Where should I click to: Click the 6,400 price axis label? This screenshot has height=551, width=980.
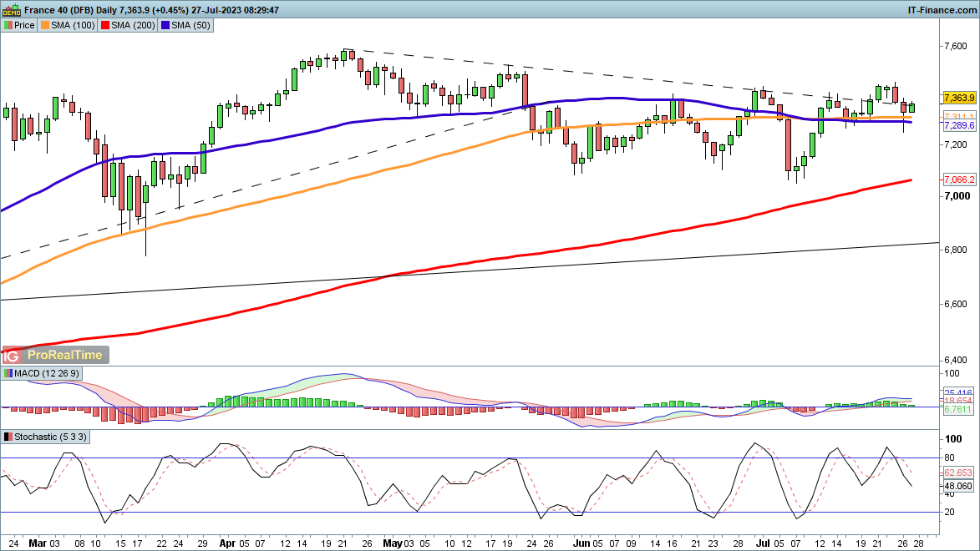(x=957, y=361)
